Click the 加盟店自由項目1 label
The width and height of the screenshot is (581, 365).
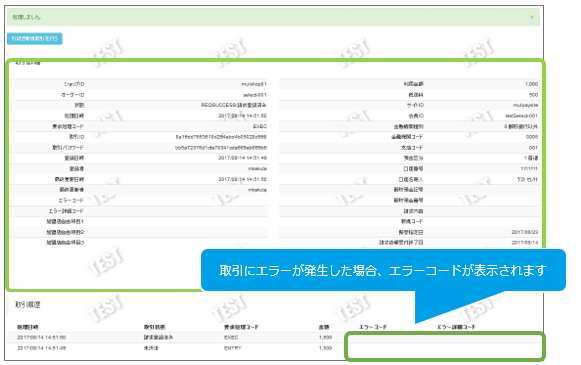[65, 222]
